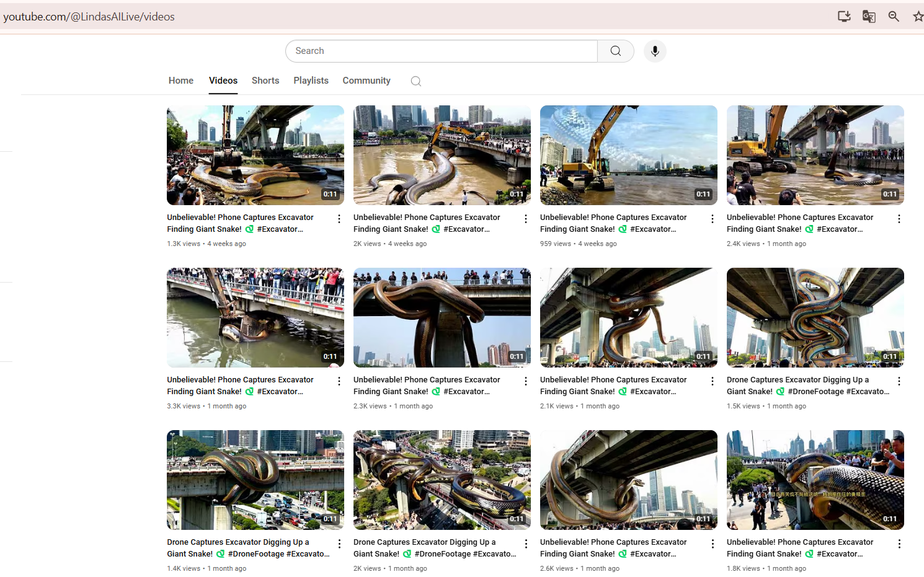Switch to the Shorts tab

(265, 81)
